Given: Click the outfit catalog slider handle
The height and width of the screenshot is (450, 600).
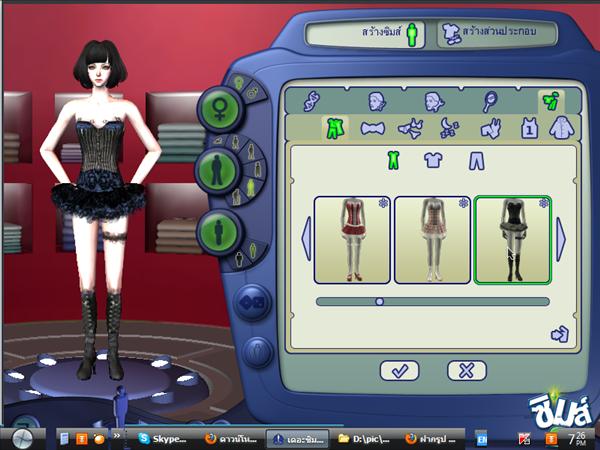Looking at the screenshot, I should pyautogui.click(x=379, y=302).
